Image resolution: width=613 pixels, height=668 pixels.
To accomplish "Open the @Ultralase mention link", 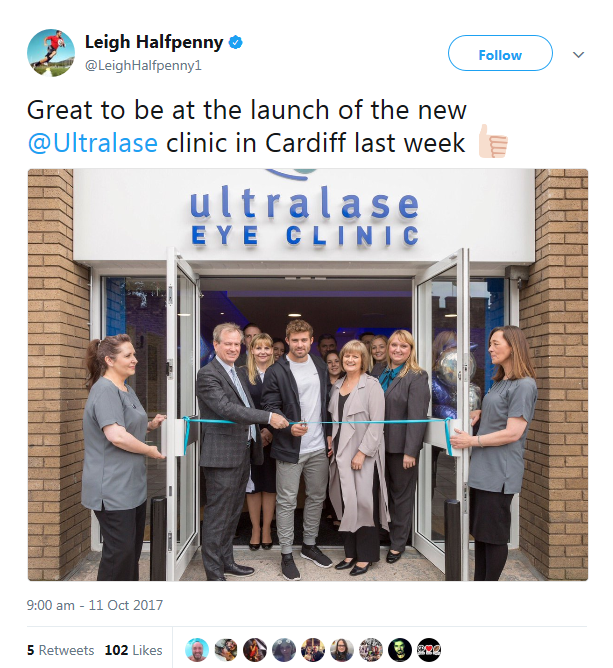I will (92, 143).
